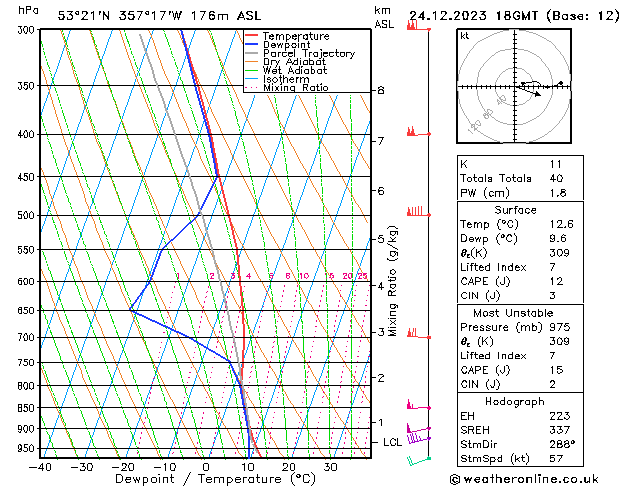
Task: Click the 300 hPa pressure label
Action: pyautogui.click(x=28, y=30)
